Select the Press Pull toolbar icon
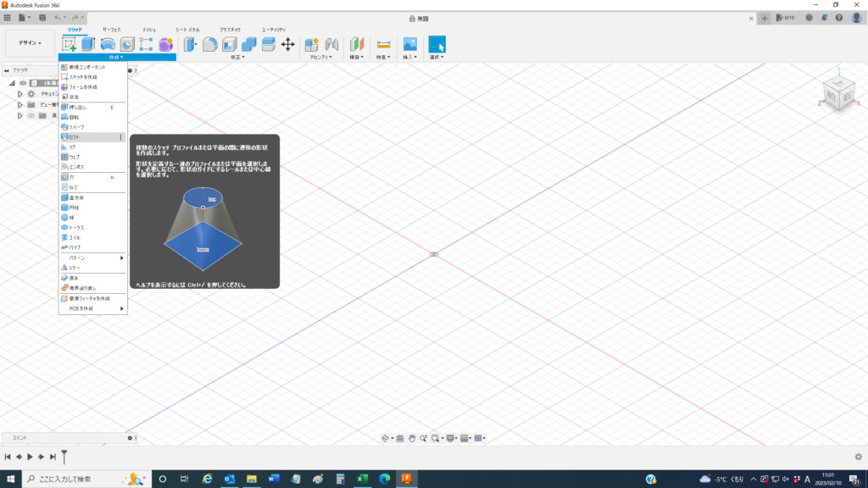The image size is (868, 488). [190, 44]
